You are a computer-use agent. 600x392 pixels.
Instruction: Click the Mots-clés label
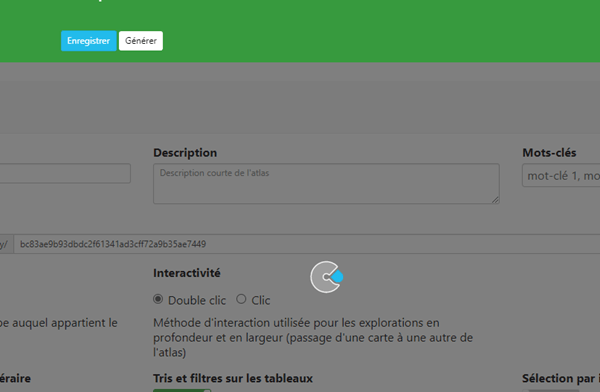[x=549, y=153]
